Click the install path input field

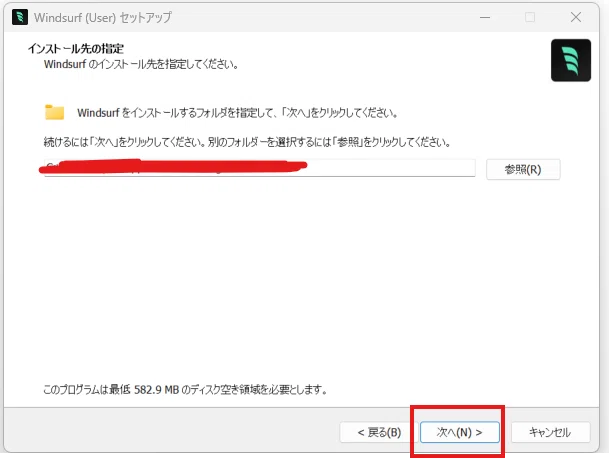pos(259,168)
